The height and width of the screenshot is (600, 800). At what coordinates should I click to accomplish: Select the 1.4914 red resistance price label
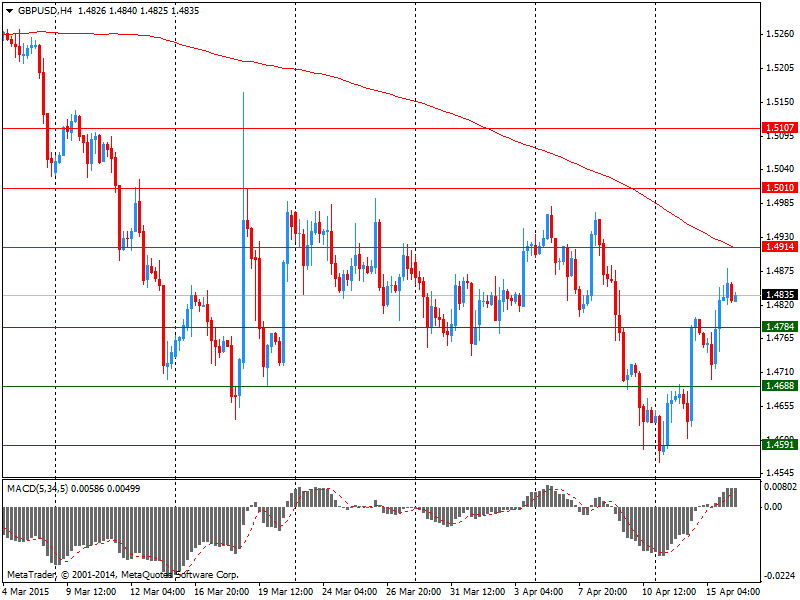pyautogui.click(x=779, y=247)
